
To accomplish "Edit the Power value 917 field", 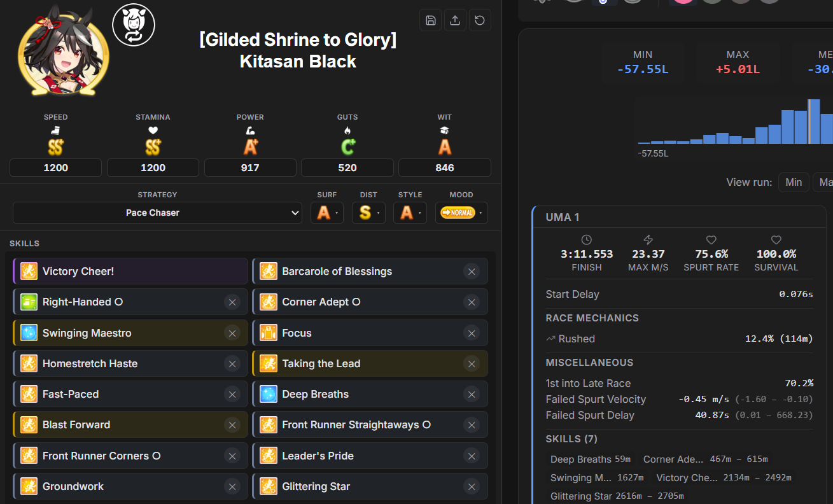I will (250, 167).
